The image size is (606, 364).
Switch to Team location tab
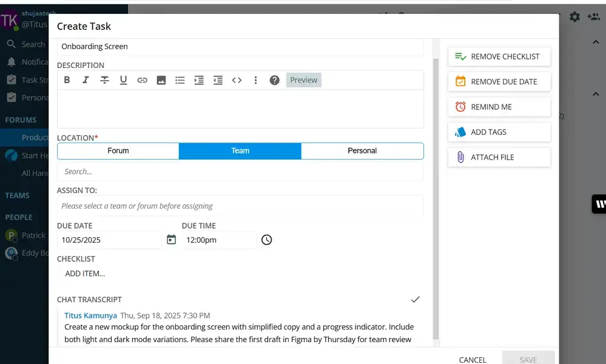pos(240,150)
